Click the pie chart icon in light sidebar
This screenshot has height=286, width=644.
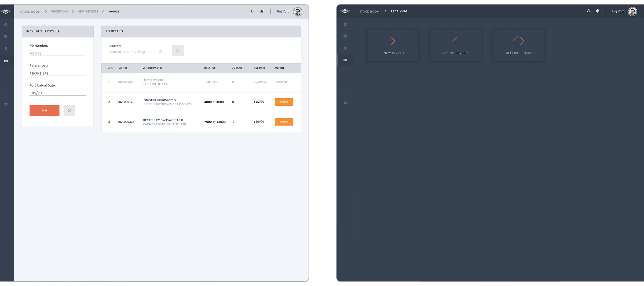(x=6, y=25)
